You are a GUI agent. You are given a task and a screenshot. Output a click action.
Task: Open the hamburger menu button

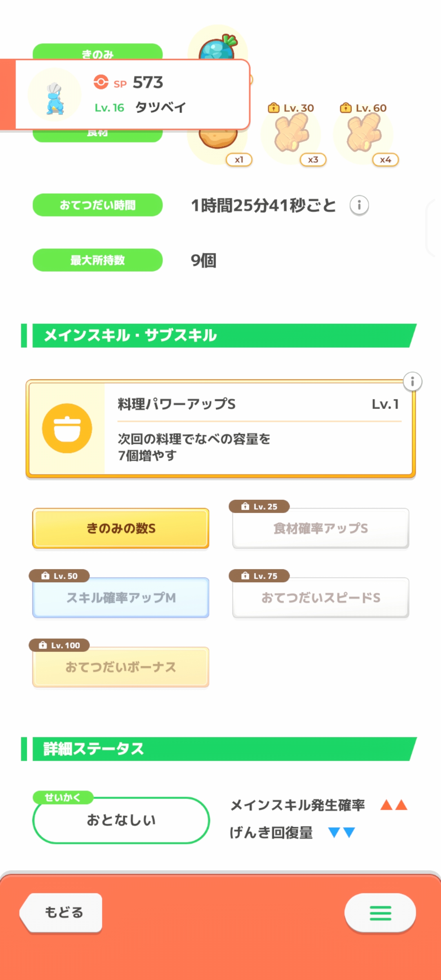(x=380, y=913)
